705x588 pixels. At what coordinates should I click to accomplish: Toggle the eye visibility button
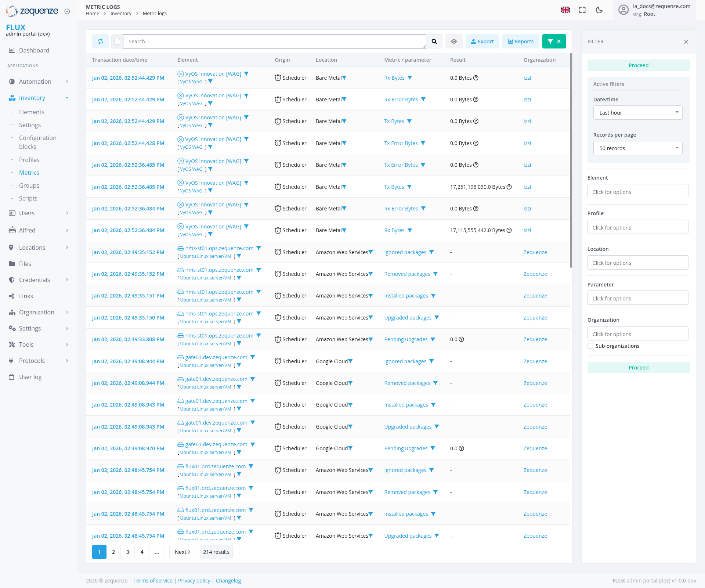tap(454, 42)
